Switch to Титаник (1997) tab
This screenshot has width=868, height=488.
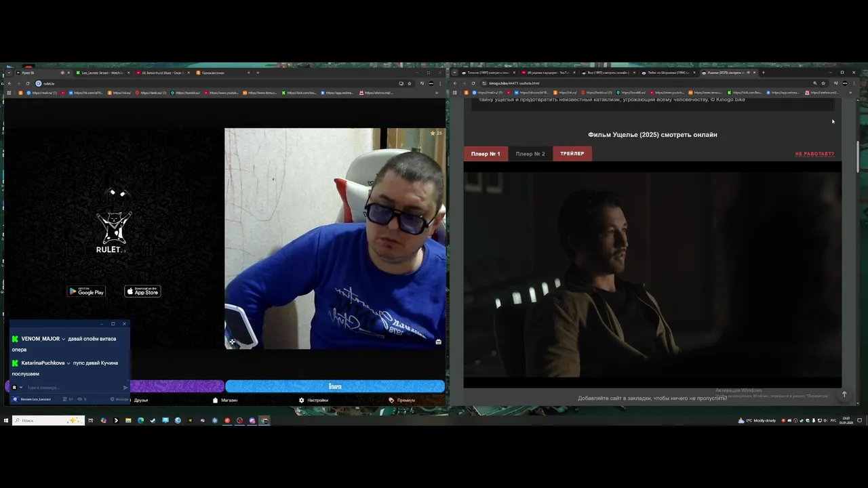488,73
